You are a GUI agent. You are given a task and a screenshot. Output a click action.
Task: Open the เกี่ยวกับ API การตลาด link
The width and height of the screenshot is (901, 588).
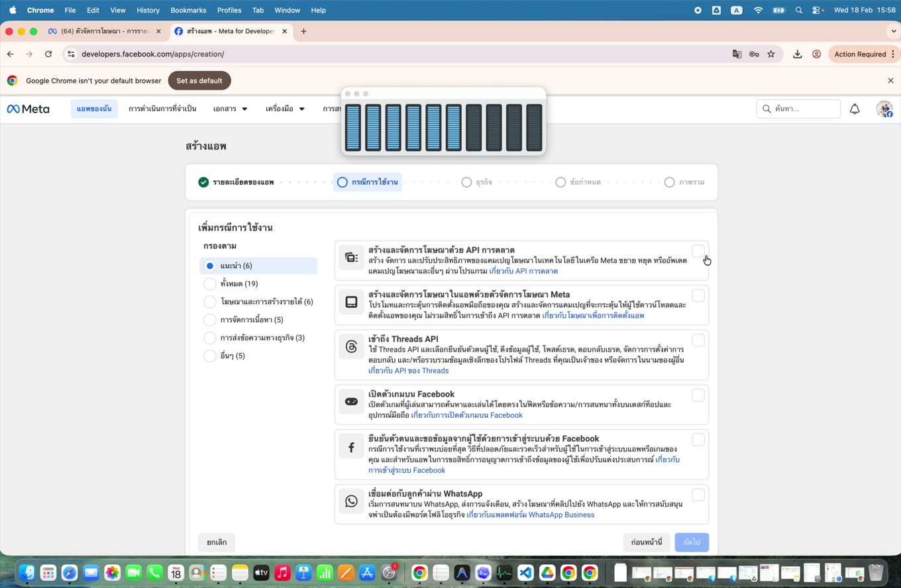[523, 271]
